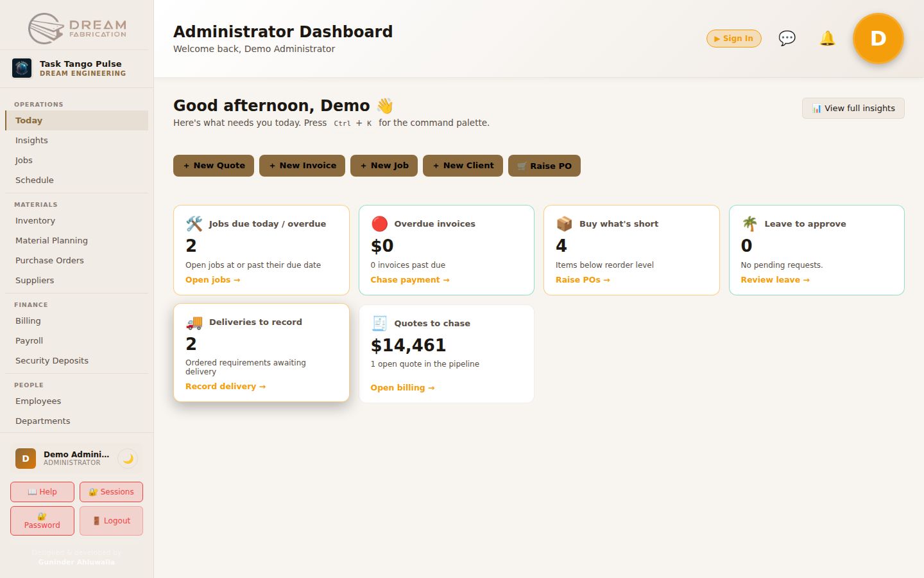
Task: Open the Payroll page
Action: tap(77, 340)
